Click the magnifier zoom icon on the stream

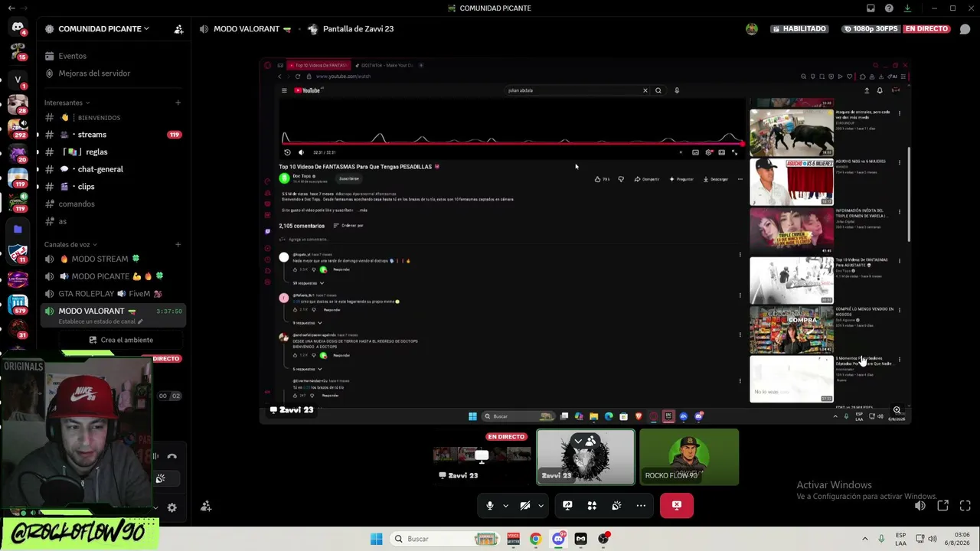point(897,410)
